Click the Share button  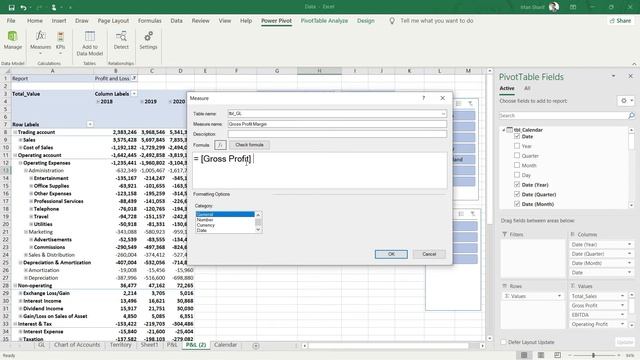pos(620,20)
